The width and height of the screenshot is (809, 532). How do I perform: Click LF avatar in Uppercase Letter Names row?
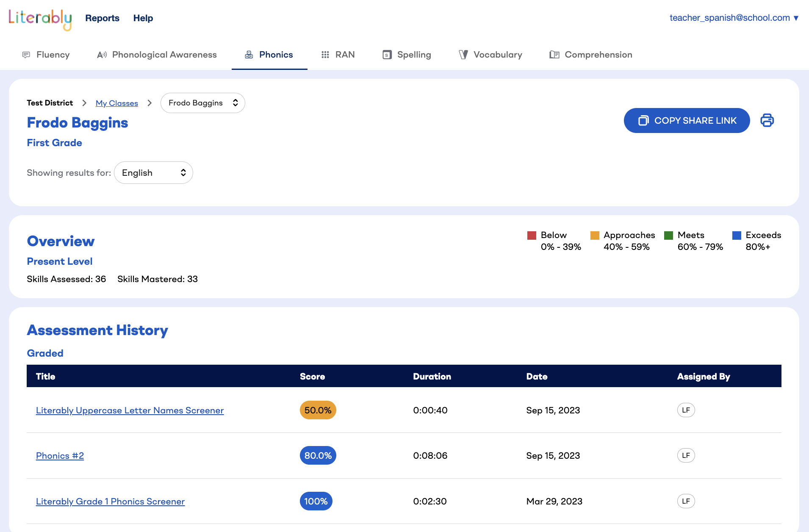(x=686, y=410)
